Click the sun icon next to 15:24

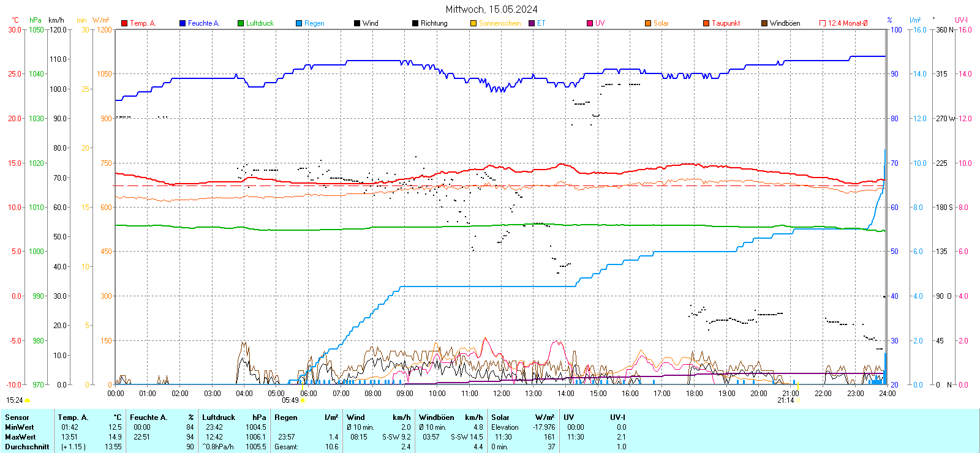point(27,400)
